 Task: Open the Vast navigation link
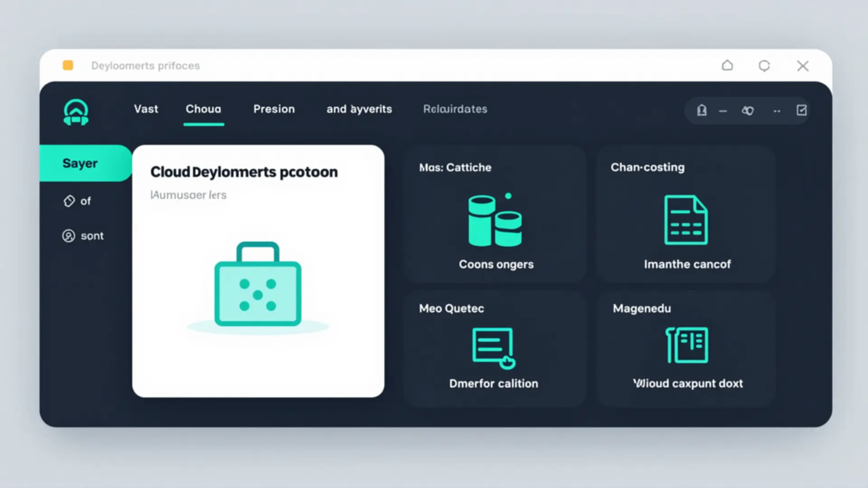[x=146, y=109]
